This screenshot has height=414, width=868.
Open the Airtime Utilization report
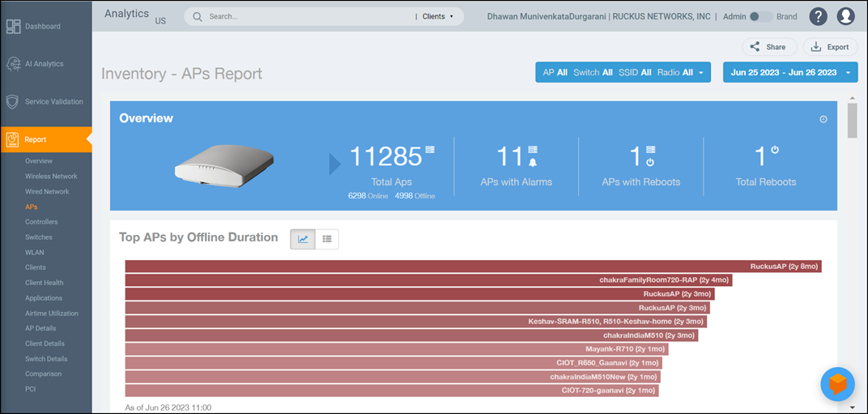point(52,313)
